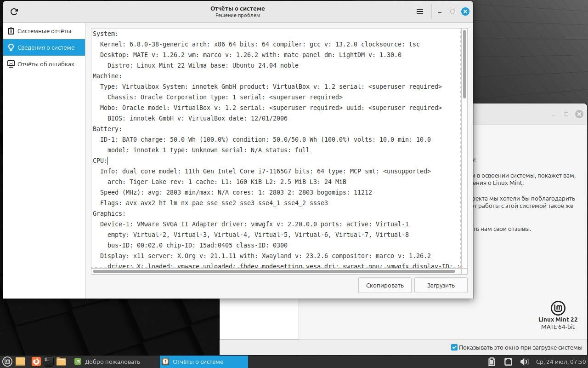Click the Linux Mint logo in the Welcome window
Screen dimensions: 588x368
click(558, 308)
